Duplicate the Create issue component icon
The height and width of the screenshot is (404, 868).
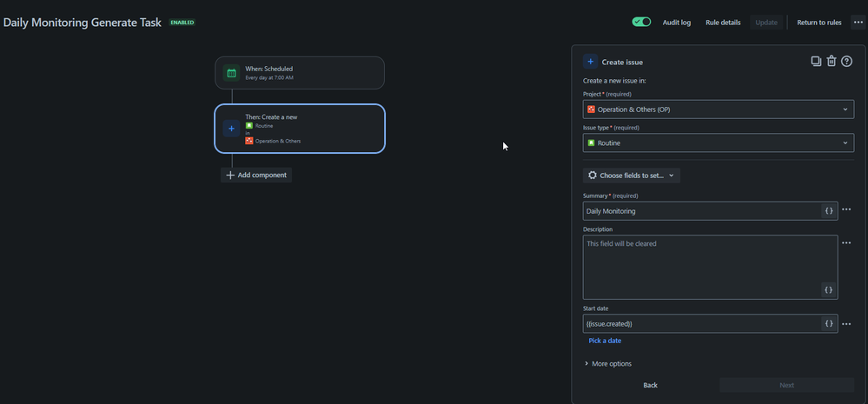pos(816,62)
